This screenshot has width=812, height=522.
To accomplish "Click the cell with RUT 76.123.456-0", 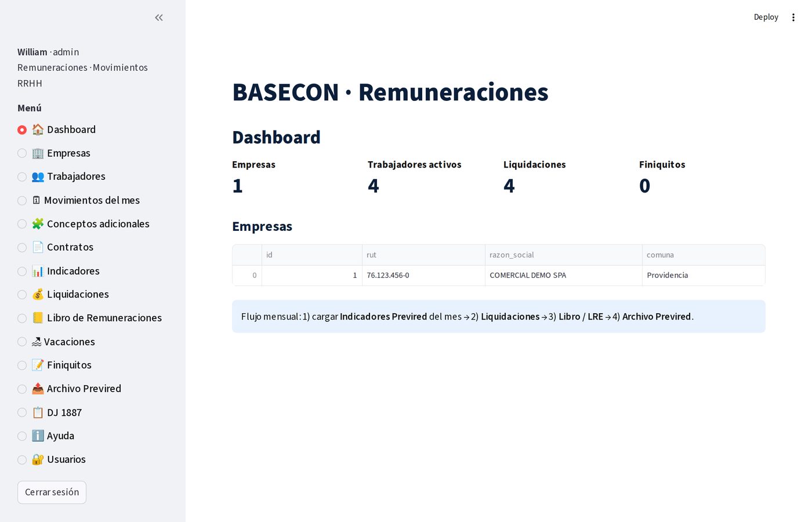I will point(423,275).
